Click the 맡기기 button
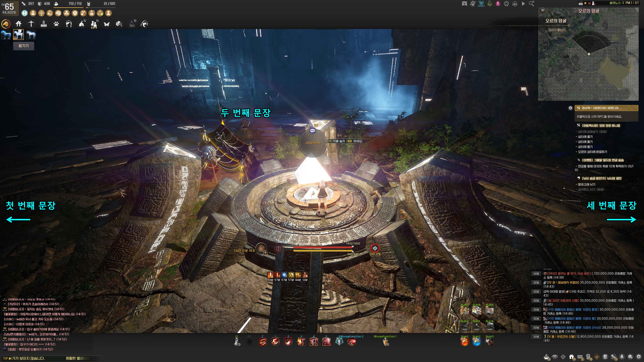The height and width of the screenshot is (362, 644). (23, 46)
